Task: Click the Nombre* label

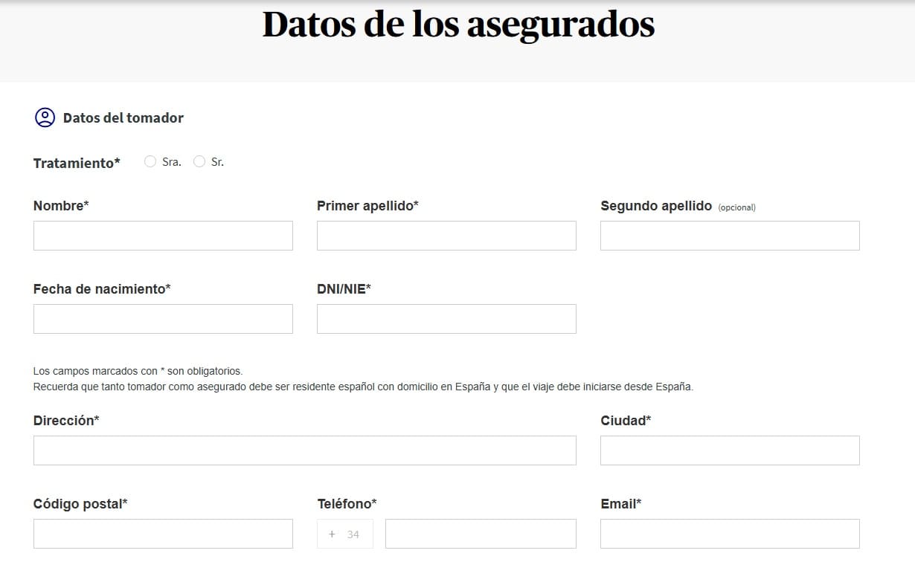Action: (61, 206)
